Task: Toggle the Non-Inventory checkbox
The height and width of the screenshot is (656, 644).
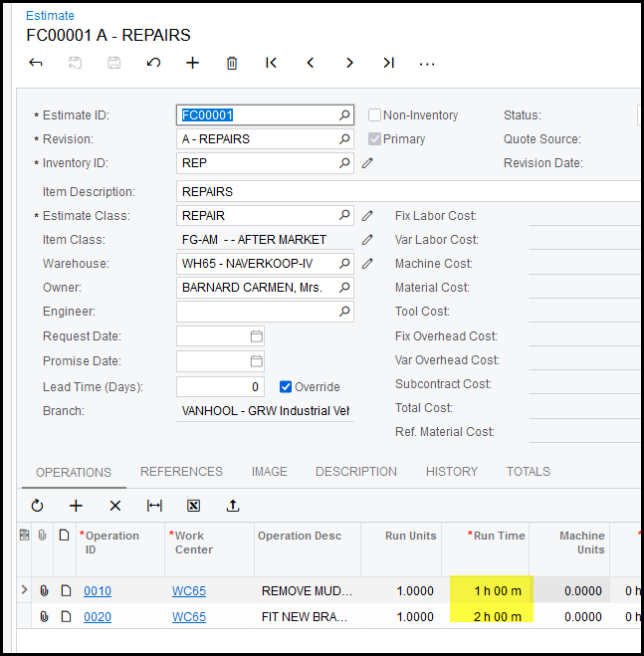Action: (375, 115)
